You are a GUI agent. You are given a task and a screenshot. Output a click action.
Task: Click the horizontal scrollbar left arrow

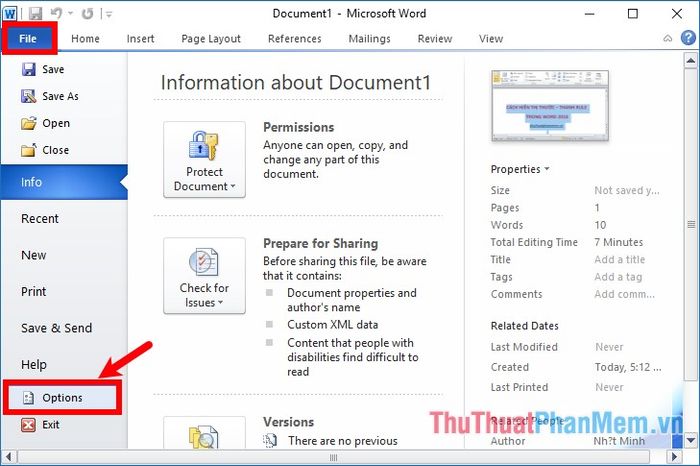pyautogui.click(x=8, y=457)
